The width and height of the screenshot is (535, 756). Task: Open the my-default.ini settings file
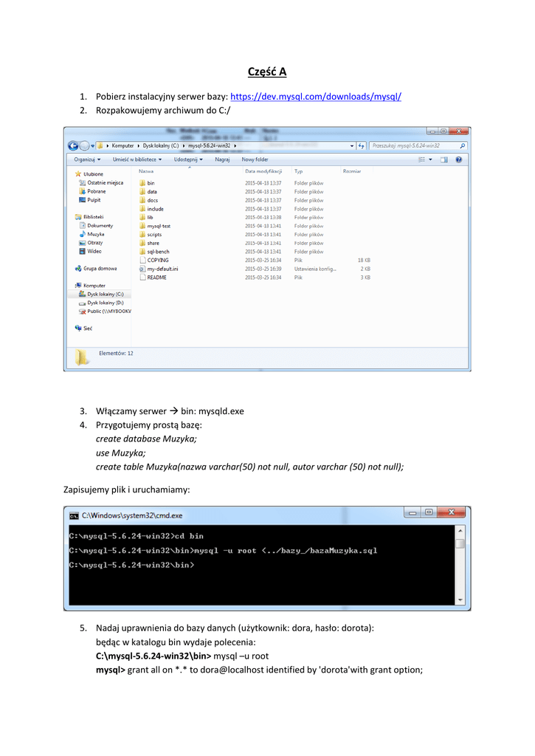(162, 269)
